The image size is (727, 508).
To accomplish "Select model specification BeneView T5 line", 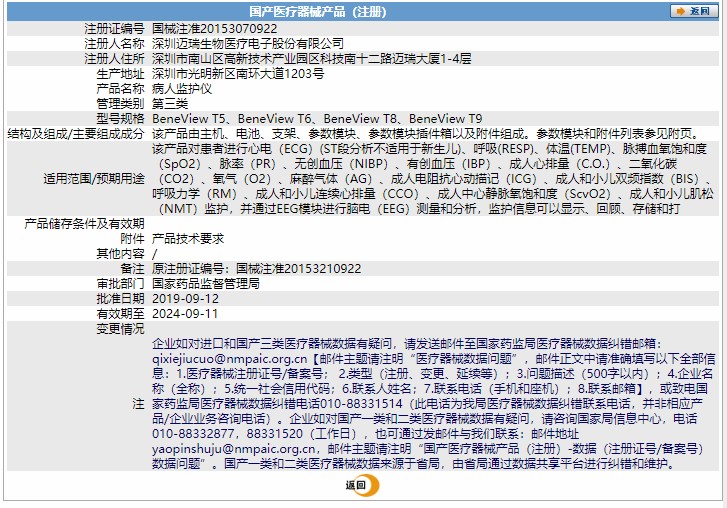I will pos(317,119).
